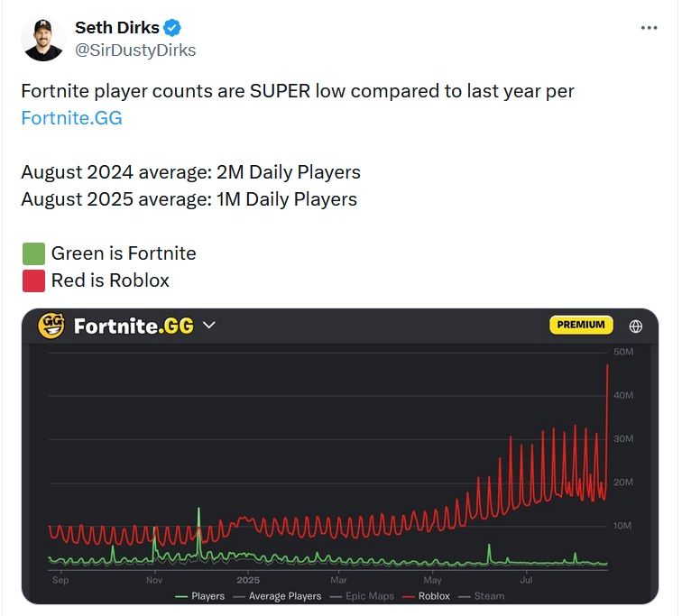Click the blue verified badge

tap(172, 28)
